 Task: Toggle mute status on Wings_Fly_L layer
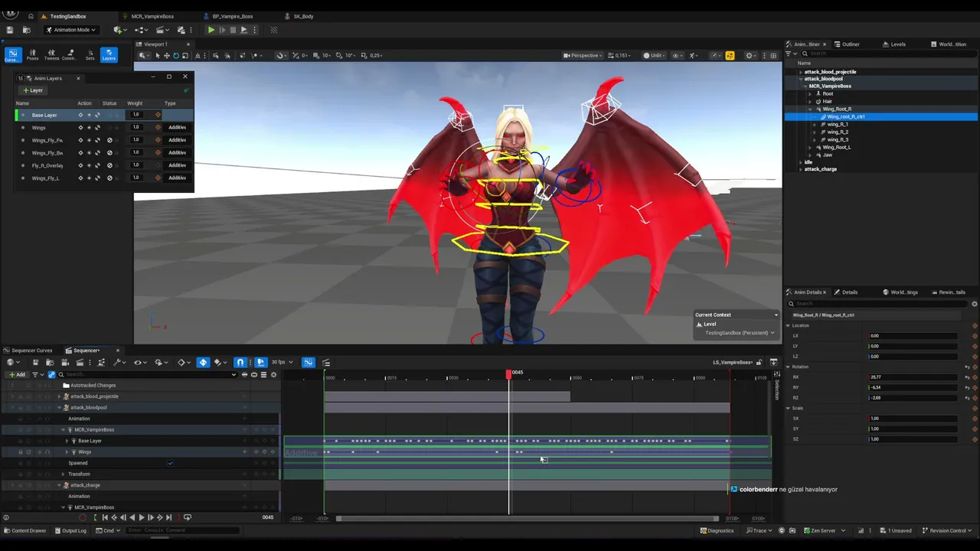[x=109, y=178]
